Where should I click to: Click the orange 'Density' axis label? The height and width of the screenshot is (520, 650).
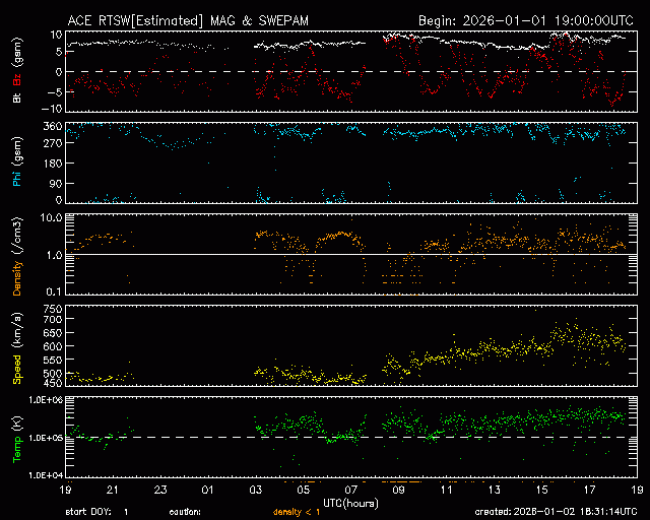click(17, 278)
